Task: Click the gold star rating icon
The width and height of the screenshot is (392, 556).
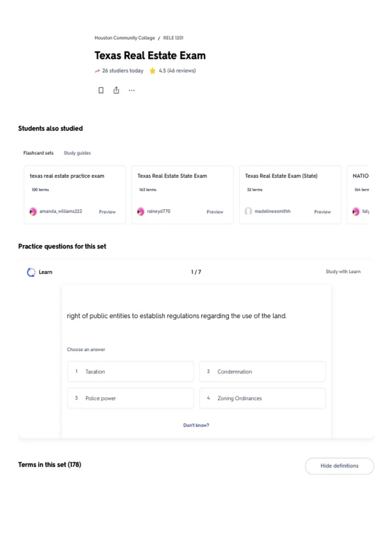Action: 153,71
